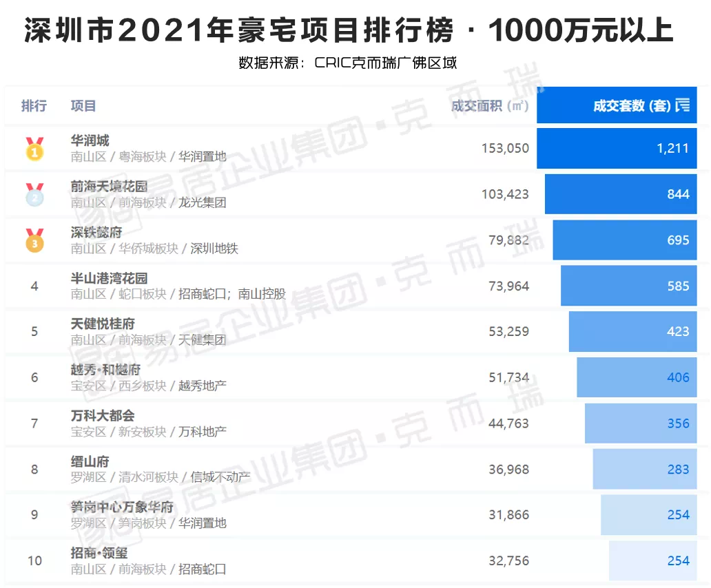
Task: Click the 254 bar in 笋岗中心万象华府 row
Action: 649,515
